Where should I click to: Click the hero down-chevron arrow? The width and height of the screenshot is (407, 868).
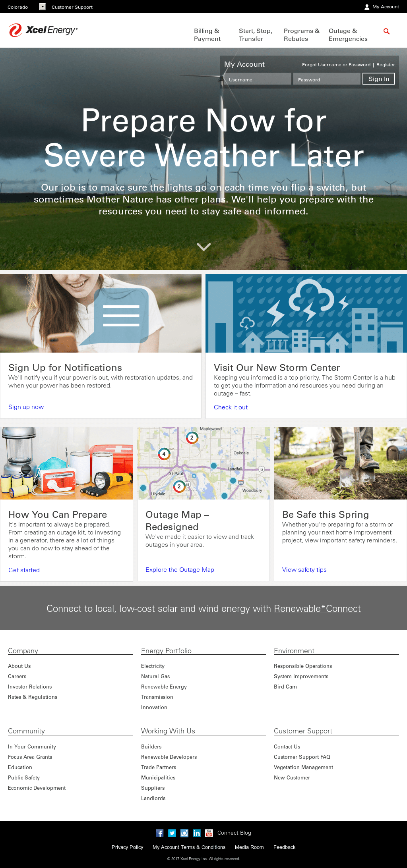[x=203, y=247]
